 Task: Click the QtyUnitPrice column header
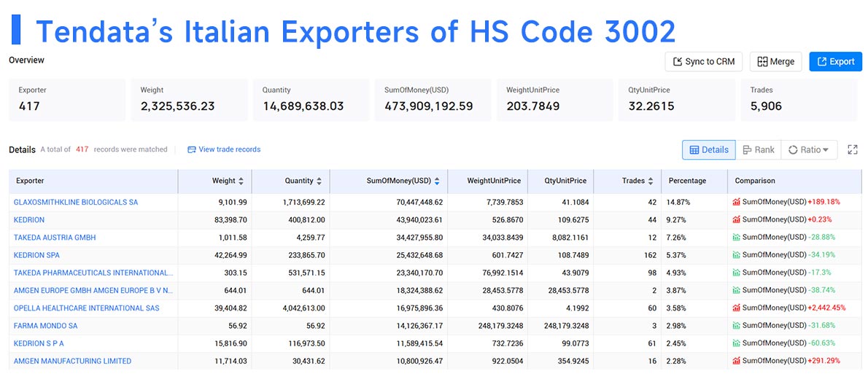click(560, 181)
